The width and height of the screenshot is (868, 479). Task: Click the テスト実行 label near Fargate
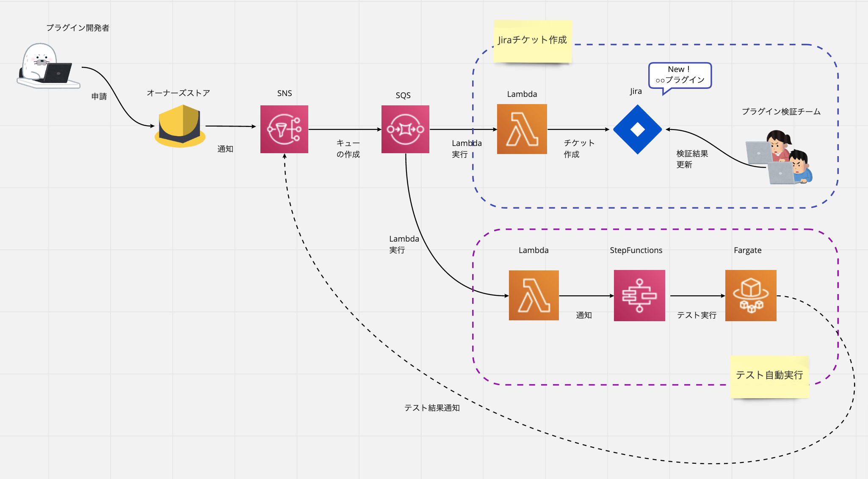(697, 315)
